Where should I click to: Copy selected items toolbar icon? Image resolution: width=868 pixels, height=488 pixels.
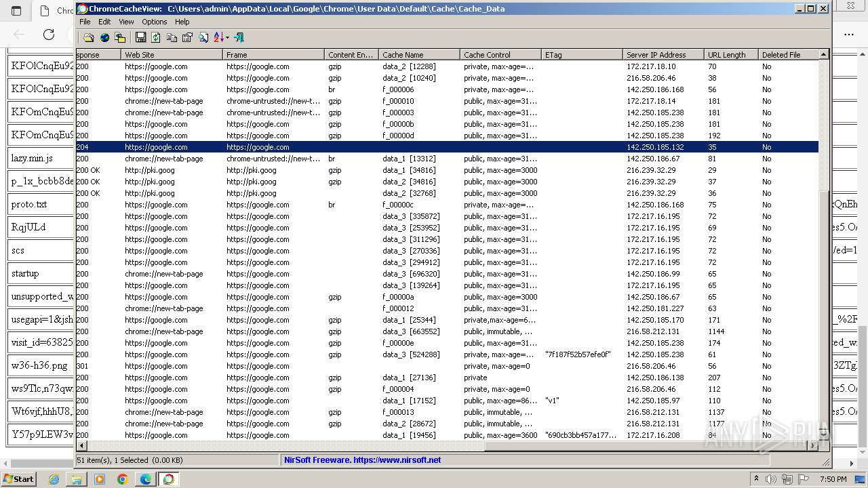(x=172, y=37)
